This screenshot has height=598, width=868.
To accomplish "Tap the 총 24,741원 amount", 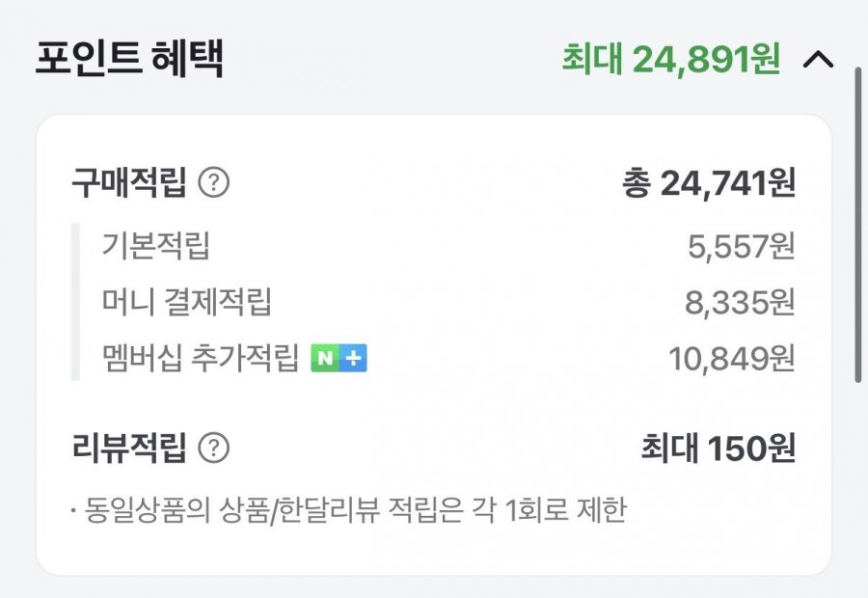I will 709,182.
